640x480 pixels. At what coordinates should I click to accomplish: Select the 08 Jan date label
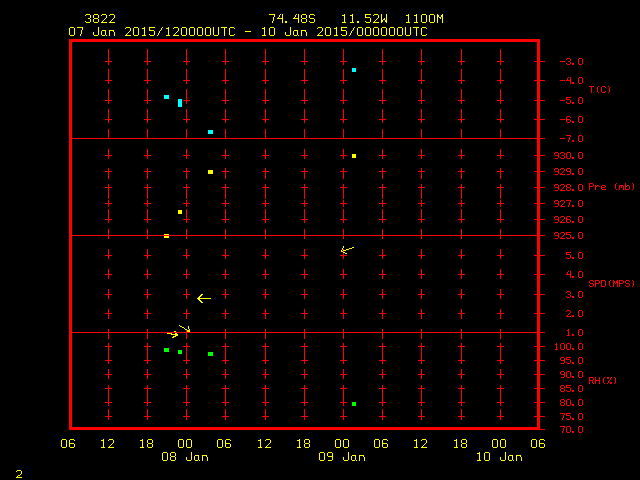click(185, 457)
